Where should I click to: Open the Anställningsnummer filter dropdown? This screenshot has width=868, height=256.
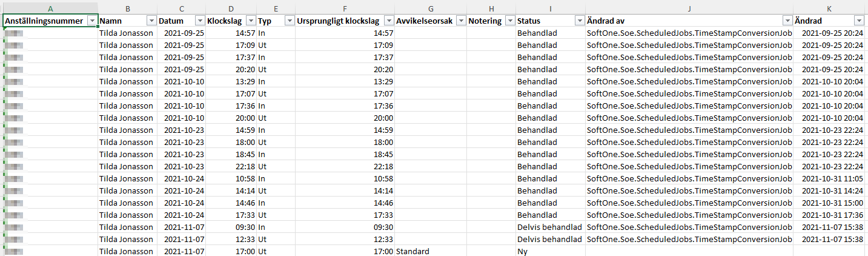92,21
